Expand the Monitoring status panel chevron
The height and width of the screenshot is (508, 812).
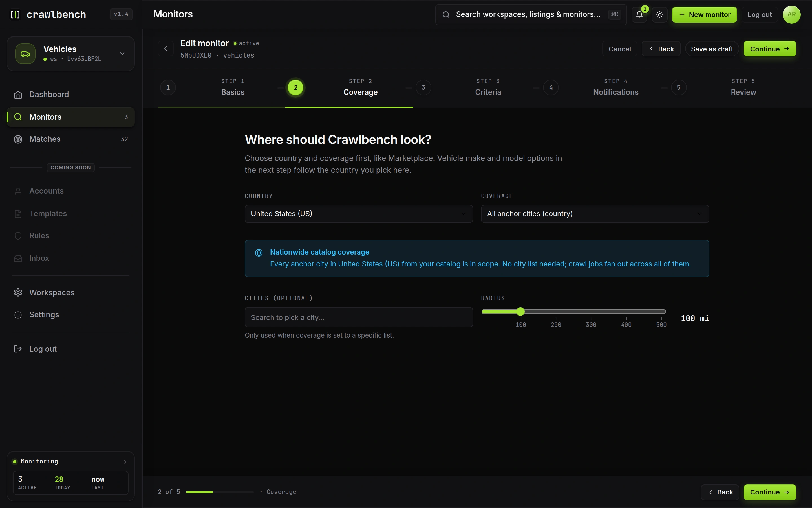pyautogui.click(x=125, y=462)
